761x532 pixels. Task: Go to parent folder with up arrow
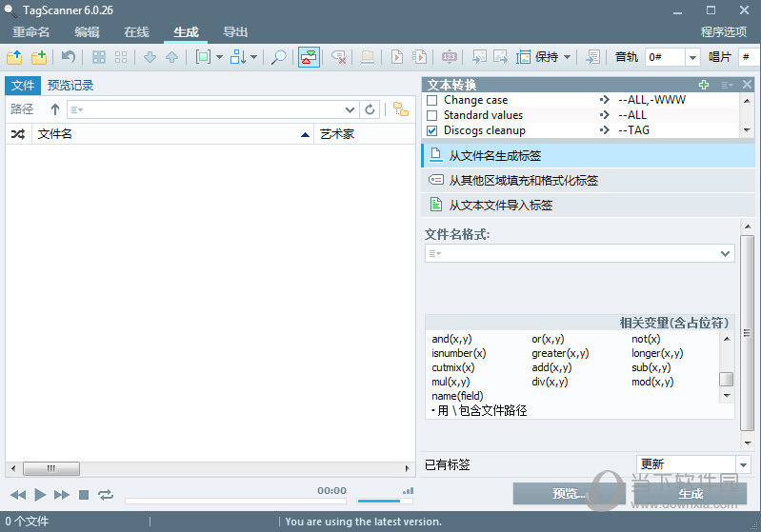55,109
